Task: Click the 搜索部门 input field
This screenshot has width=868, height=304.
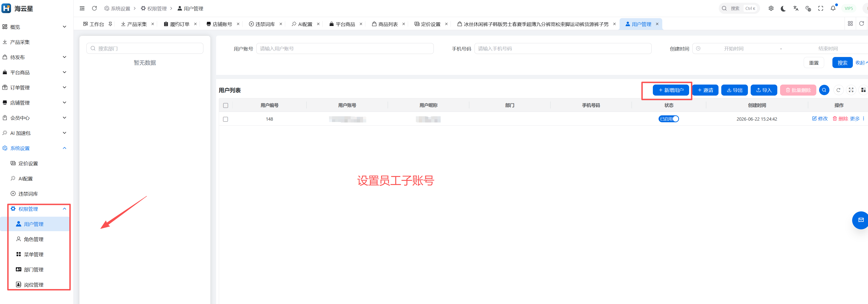Action: (x=145, y=48)
